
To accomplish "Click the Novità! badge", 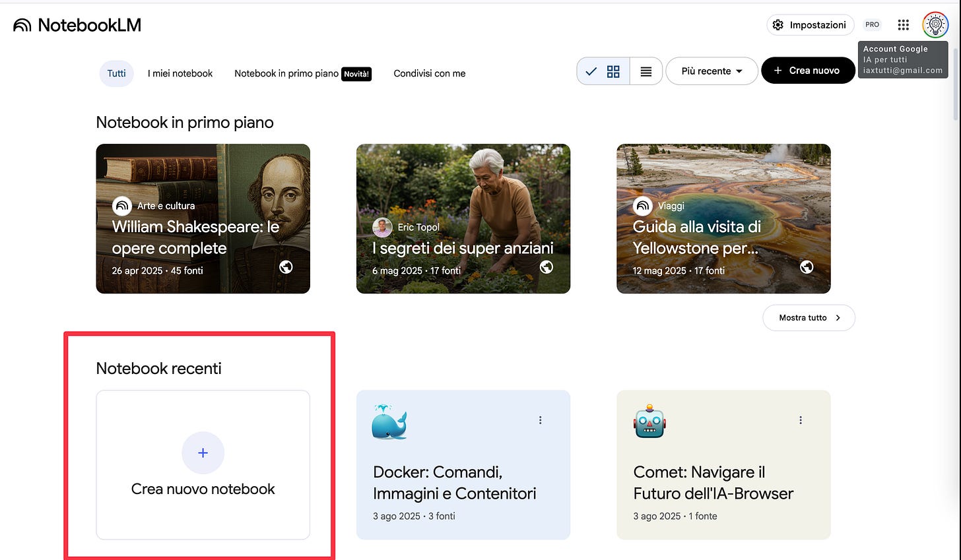I will pyautogui.click(x=356, y=74).
